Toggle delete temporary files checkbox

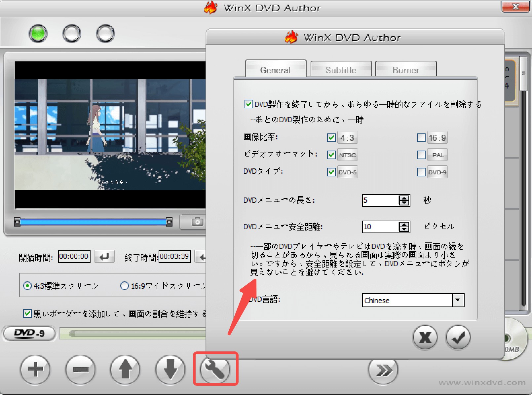pyautogui.click(x=249, y=104)
